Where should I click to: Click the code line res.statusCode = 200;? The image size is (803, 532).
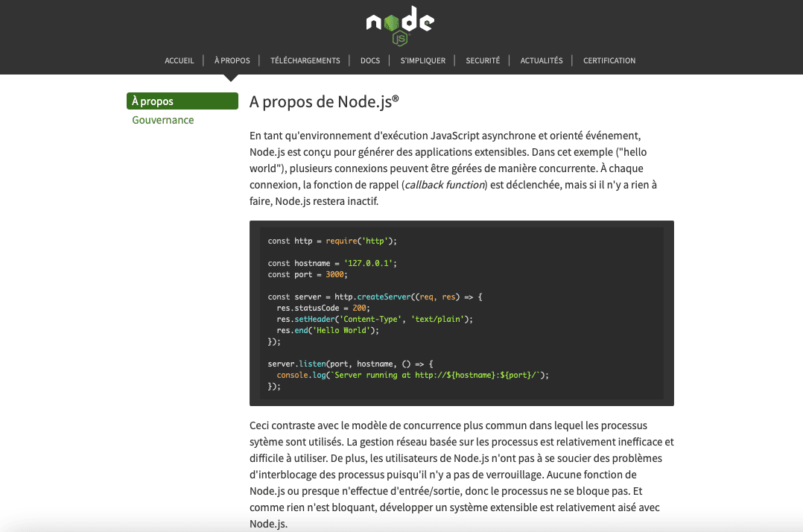pos(323,308)
